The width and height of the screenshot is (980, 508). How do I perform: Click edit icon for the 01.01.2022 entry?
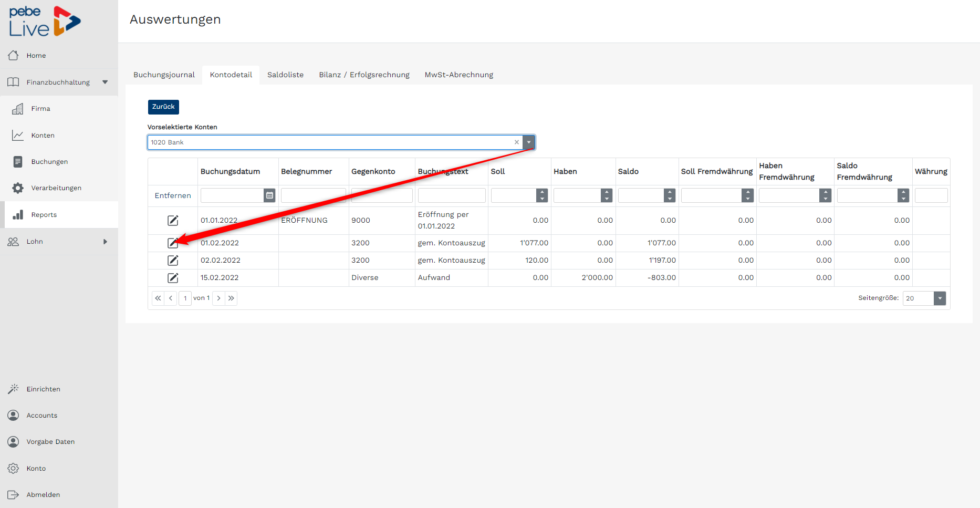click(173, 221)
